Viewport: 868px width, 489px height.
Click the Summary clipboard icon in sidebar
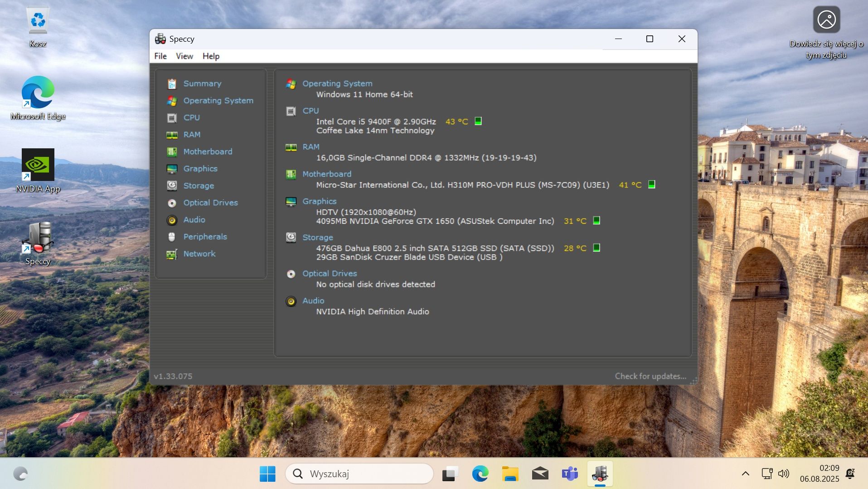click(x=172, y=84)
